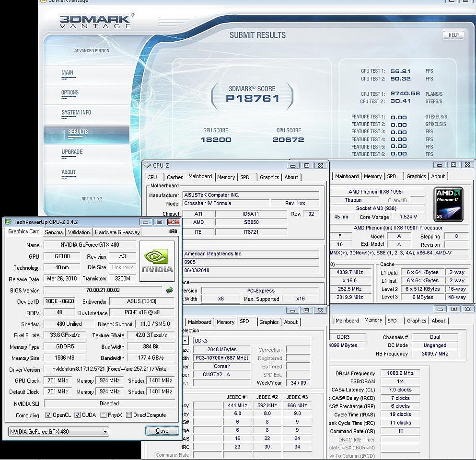Minimize the CPU-Z SPD window
The height and width of the screenshot is (460, 476).
pos(292,310)
